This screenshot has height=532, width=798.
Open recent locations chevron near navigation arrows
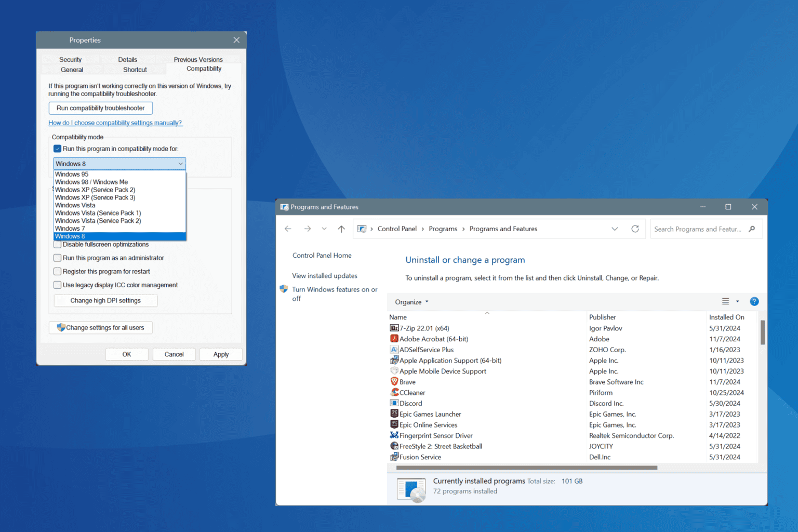(x=324, y=229)
